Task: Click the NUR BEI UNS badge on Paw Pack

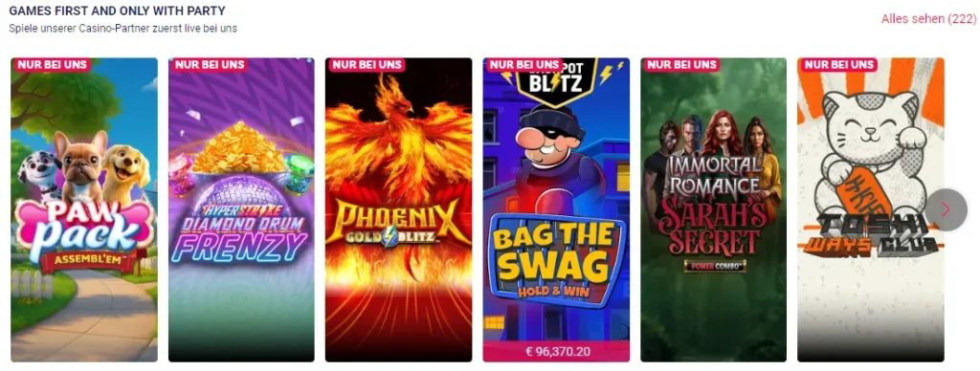Action: click(x=52, y=65)
